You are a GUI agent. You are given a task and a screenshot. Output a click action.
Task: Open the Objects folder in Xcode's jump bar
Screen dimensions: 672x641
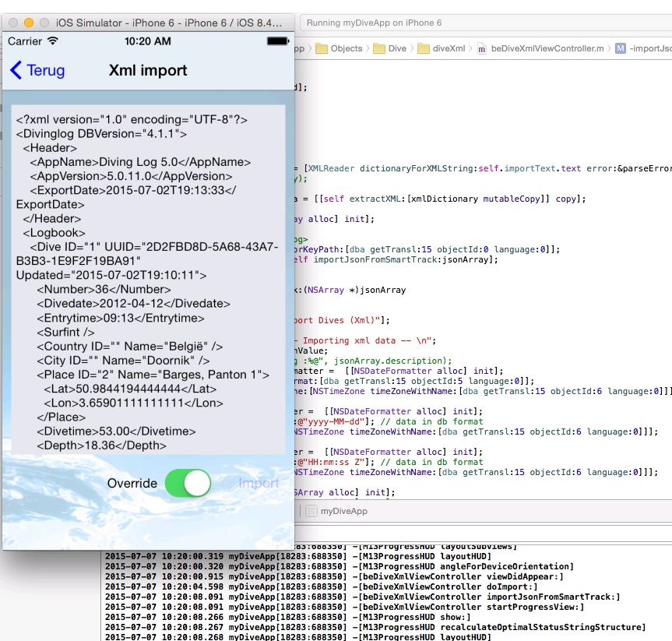coord(340,48)
